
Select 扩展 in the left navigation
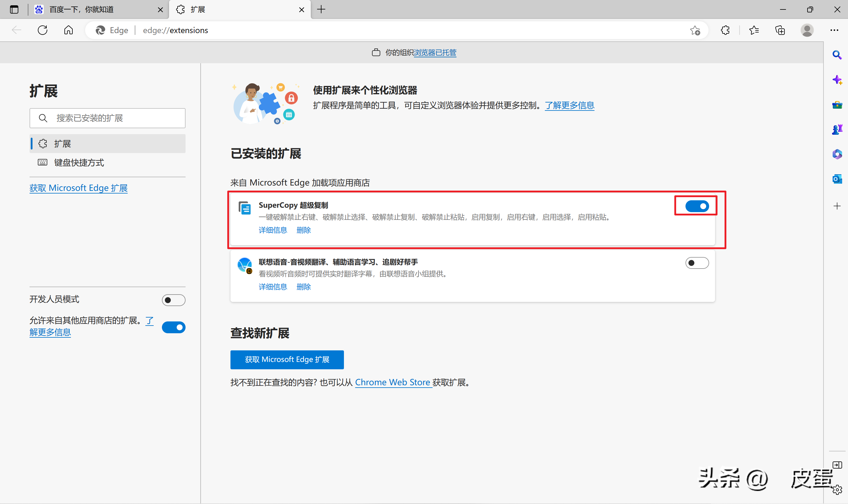[107, 144]
